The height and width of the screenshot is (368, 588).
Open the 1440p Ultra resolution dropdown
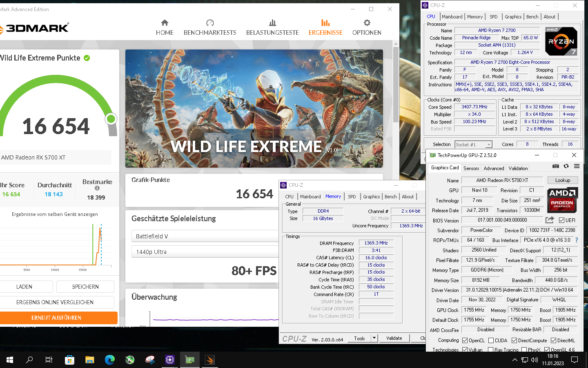(205, 251)
